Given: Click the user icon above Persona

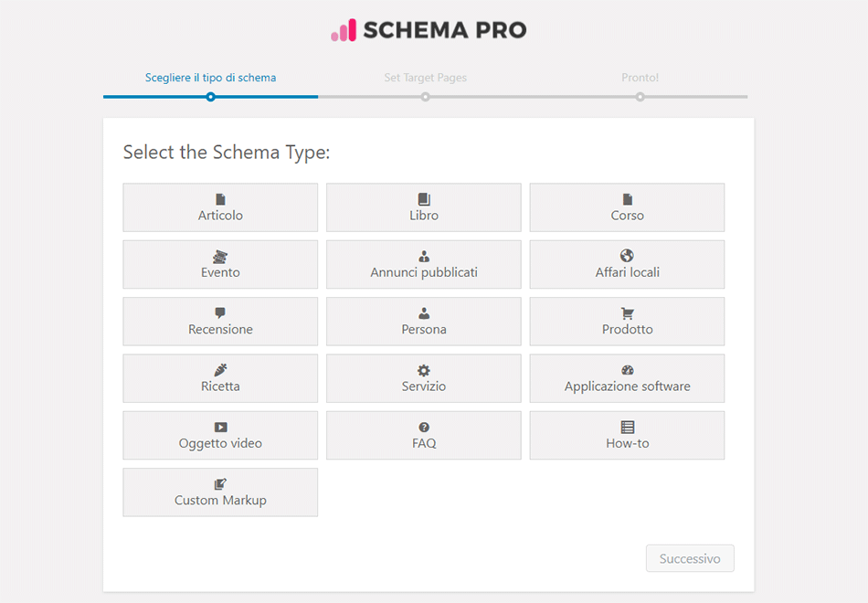Looking at the screenshot, I should 424,313.
